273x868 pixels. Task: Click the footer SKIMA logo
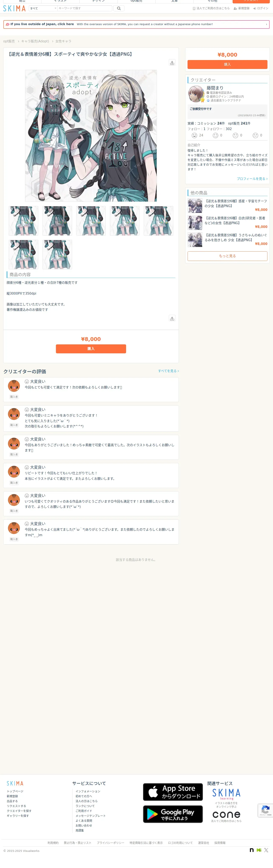click(x=15, y=783)
